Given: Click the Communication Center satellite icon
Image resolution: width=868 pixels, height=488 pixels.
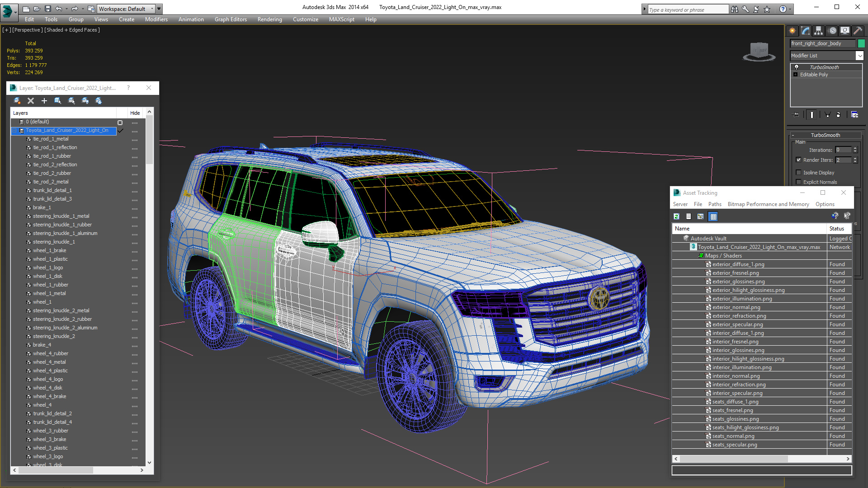Looking at the screenshot, I should [756, 9].
